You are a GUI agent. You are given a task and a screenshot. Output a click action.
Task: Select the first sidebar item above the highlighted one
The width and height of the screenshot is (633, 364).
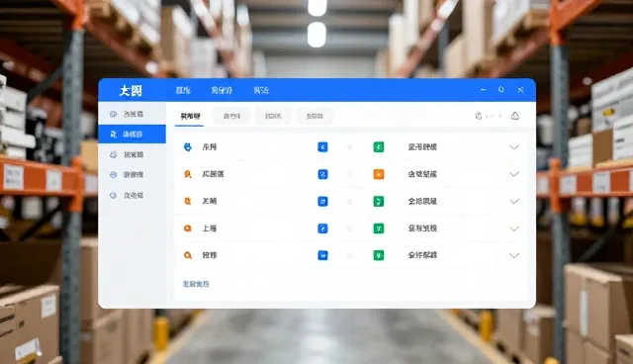[x=132, y=114]
